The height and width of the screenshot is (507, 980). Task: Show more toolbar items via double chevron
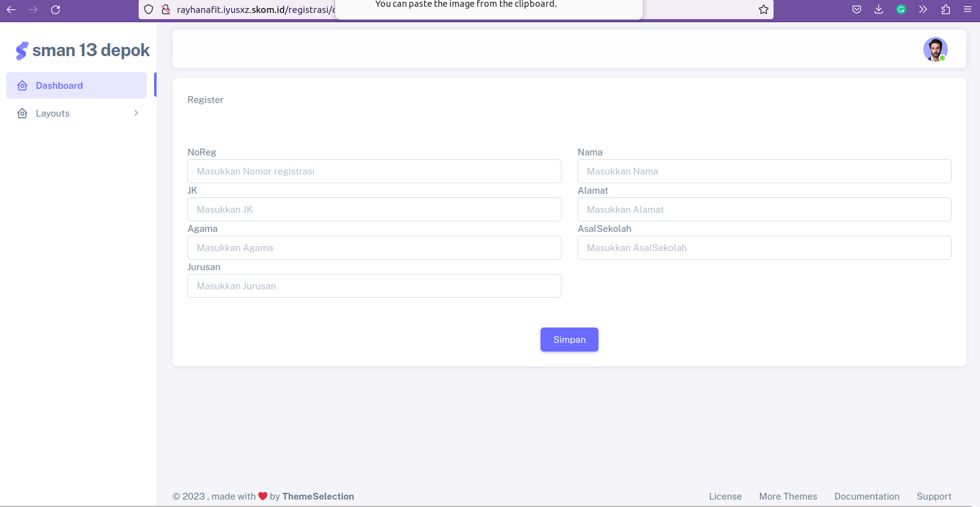tap(923, 9)
